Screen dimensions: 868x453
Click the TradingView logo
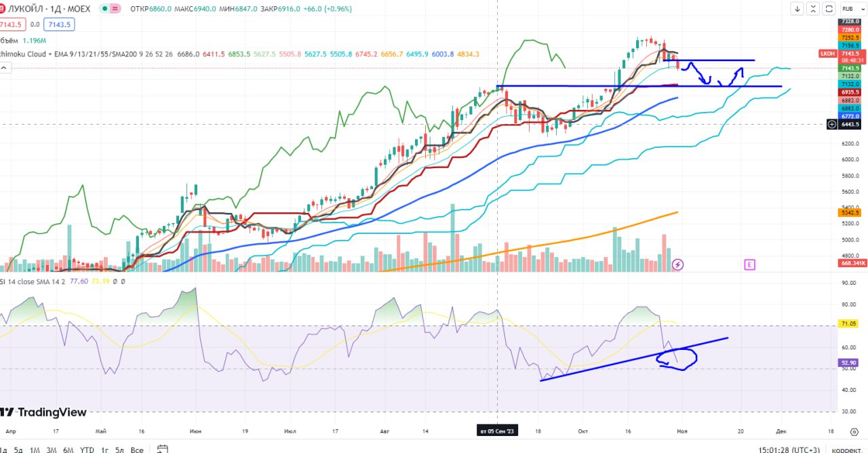43,412
